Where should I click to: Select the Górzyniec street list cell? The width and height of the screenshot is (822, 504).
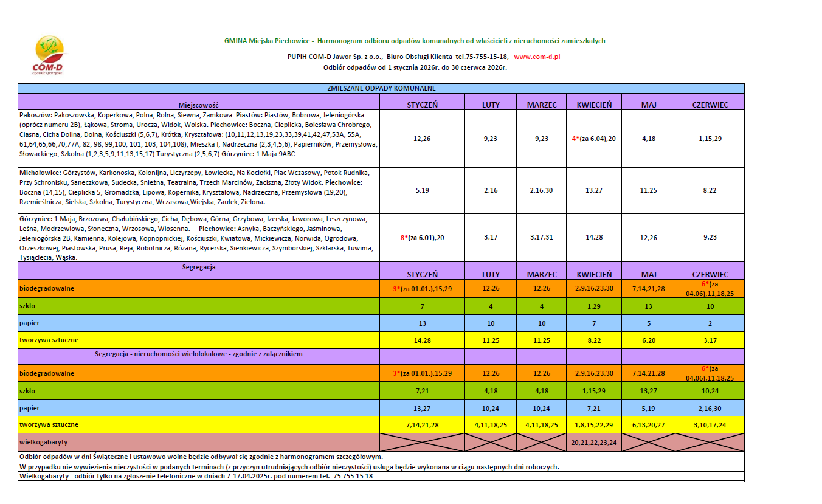[198, 237]
